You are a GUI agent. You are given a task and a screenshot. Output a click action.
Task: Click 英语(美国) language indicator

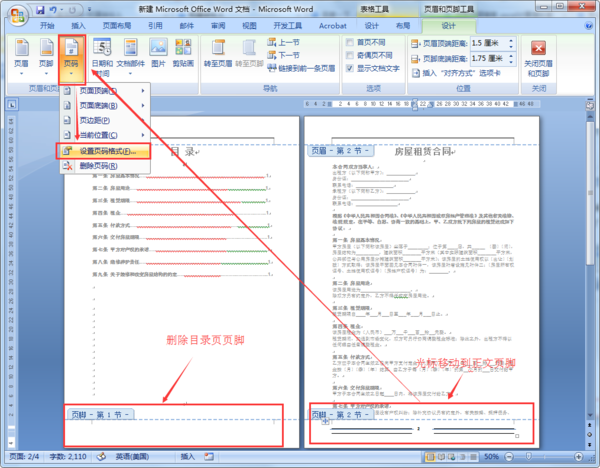coord(132,457)
